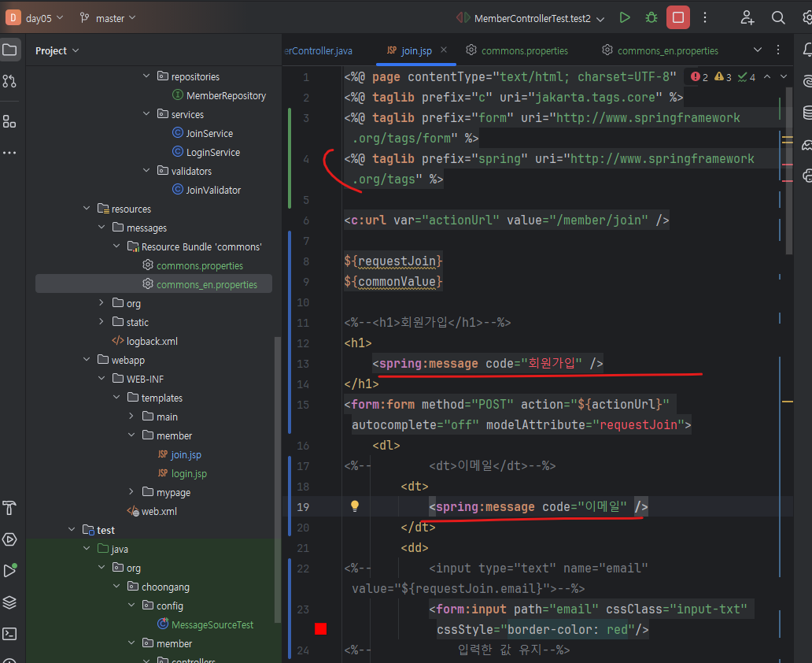This screenshot has width=812, height=663.
Task: Run MemberControllerTest.test2 with the green play icon
Action: click(625, 17)
